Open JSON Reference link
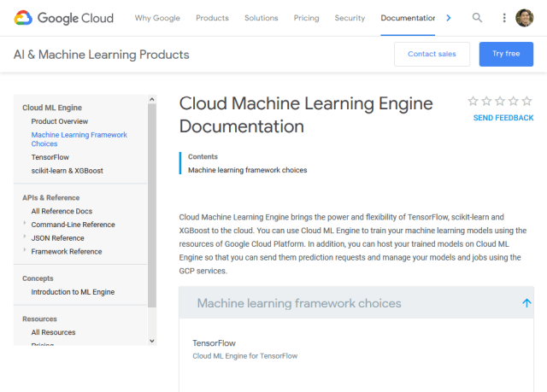547x392 pixels. coord(57,238)
